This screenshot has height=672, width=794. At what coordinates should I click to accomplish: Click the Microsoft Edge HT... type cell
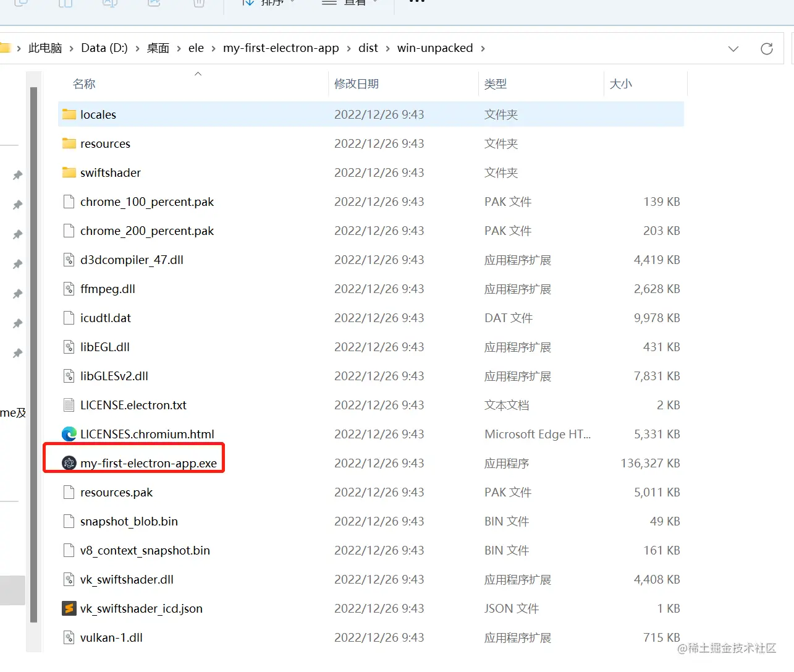click(x=538, y=434)
